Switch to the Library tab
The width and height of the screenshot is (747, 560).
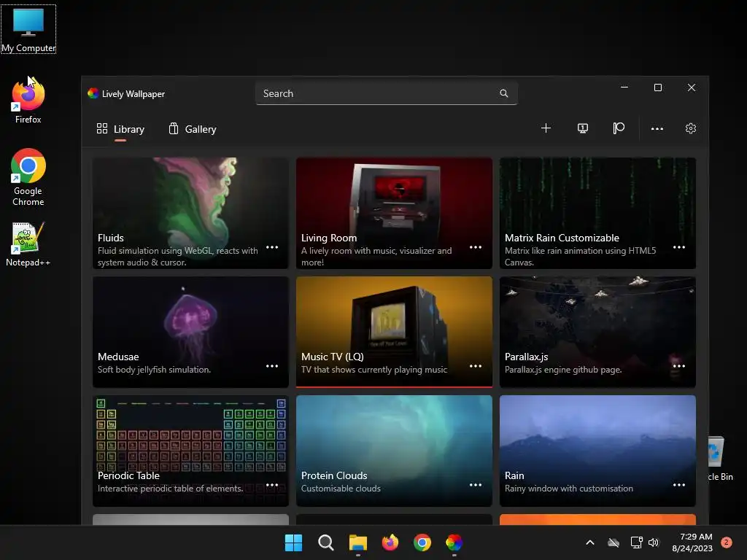[120, 129]
